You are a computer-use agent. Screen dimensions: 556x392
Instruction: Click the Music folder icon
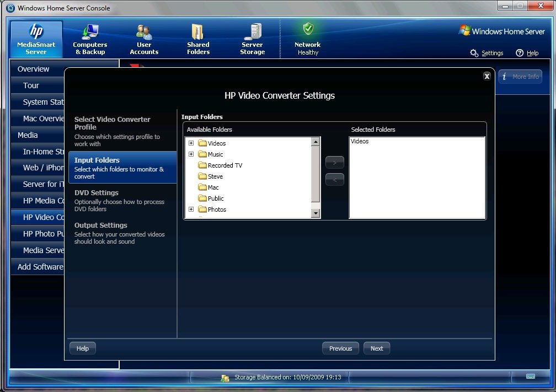(x=202, y=154)
